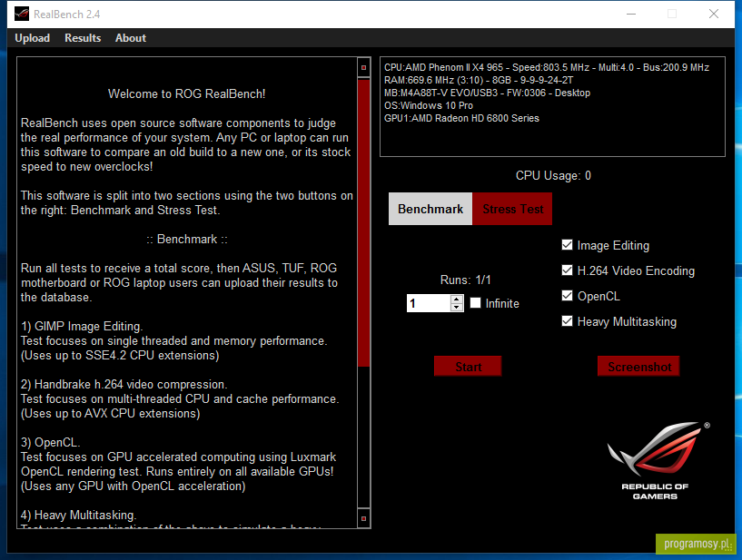The height and width of the screenshot is (560, 742).
Task: Click the CPU Usage: 0 label
Action: click(553, 175)
